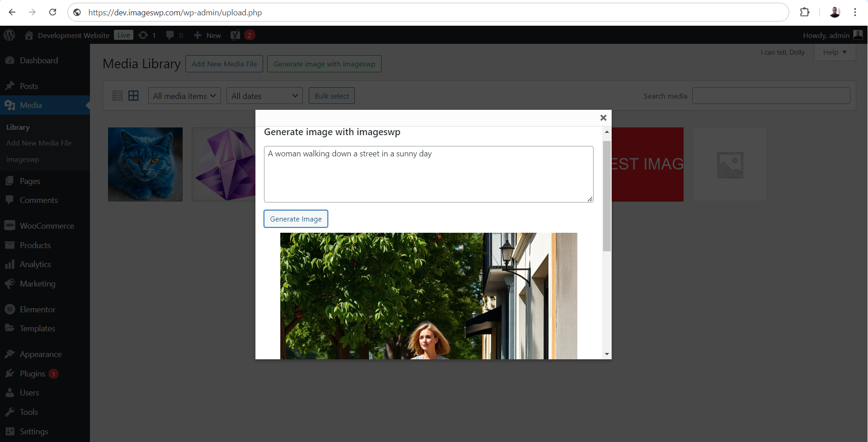Open Howdy, admin account menu
The width and height of the screenshot is (868, 442).
pos(833,35)
